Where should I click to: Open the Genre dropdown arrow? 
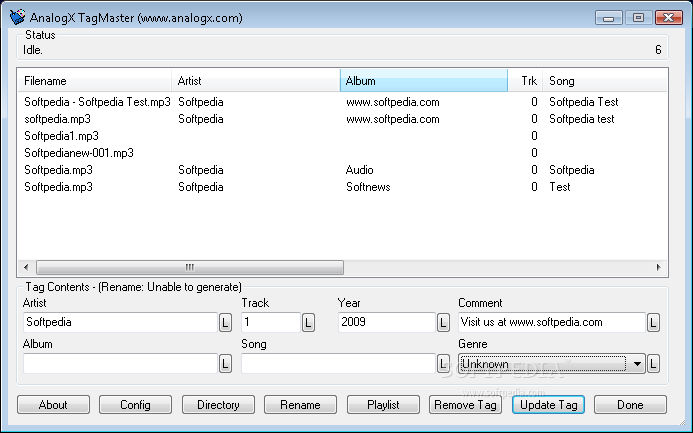point(637,364)
